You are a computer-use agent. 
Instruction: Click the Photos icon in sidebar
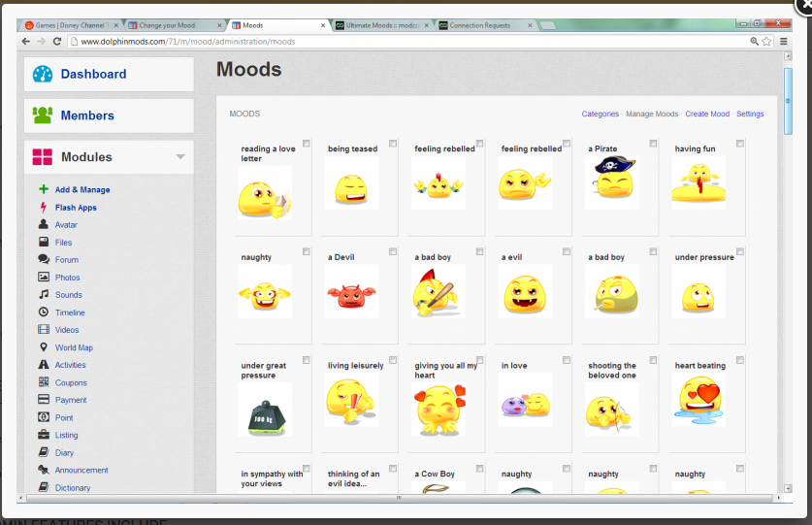[x=44, y=278]
